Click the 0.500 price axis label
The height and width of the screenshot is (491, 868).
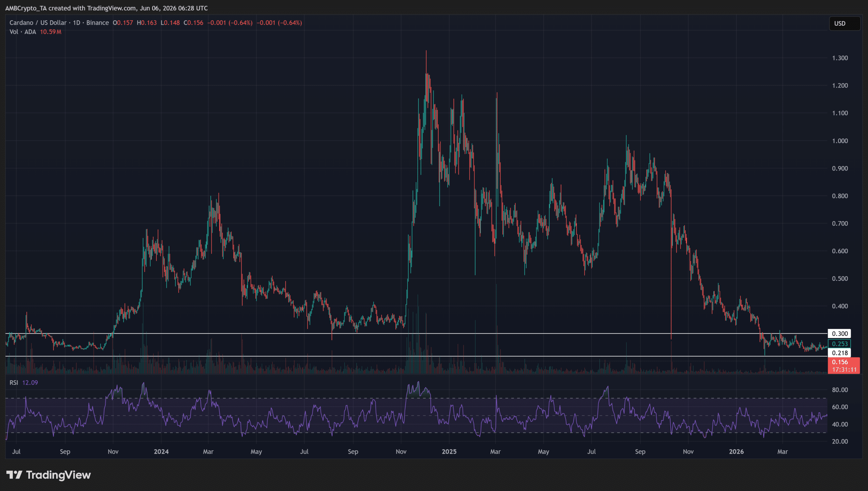click(840, 279)
